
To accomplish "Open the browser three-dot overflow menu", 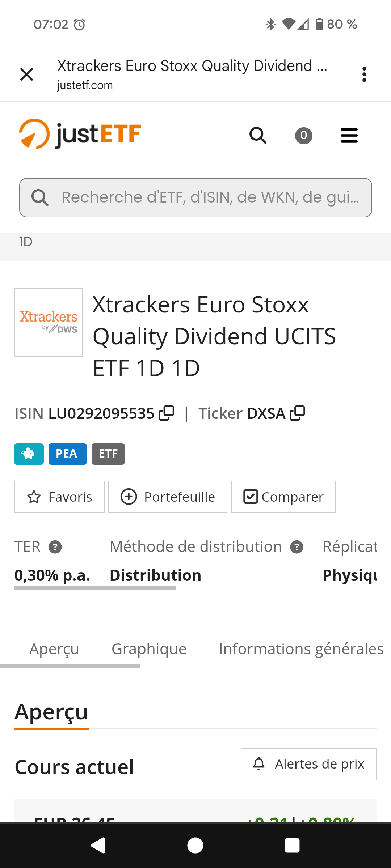I will coord(364,75).
